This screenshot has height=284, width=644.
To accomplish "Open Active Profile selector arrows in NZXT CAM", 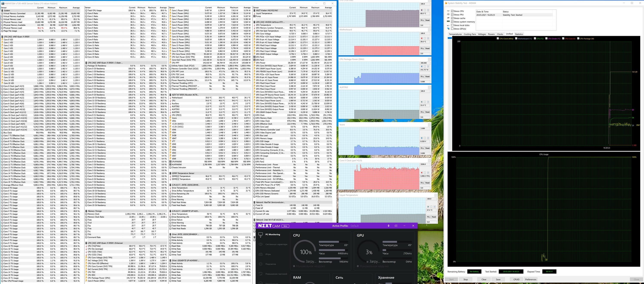I will click(388, 226).
